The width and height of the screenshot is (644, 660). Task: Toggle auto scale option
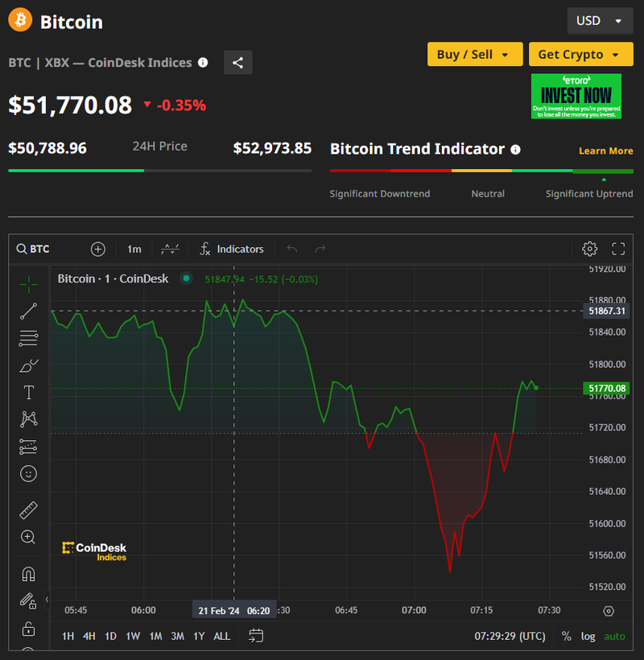(x=614, y=636)
